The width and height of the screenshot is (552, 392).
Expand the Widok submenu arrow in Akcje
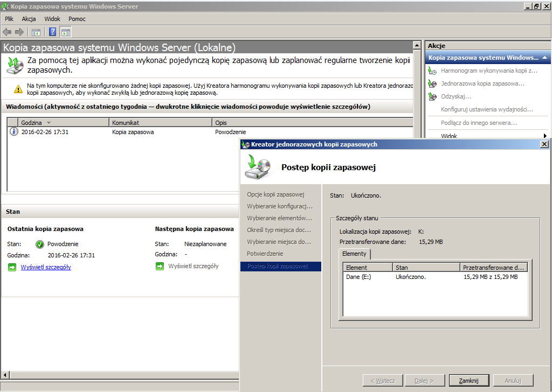545,136
